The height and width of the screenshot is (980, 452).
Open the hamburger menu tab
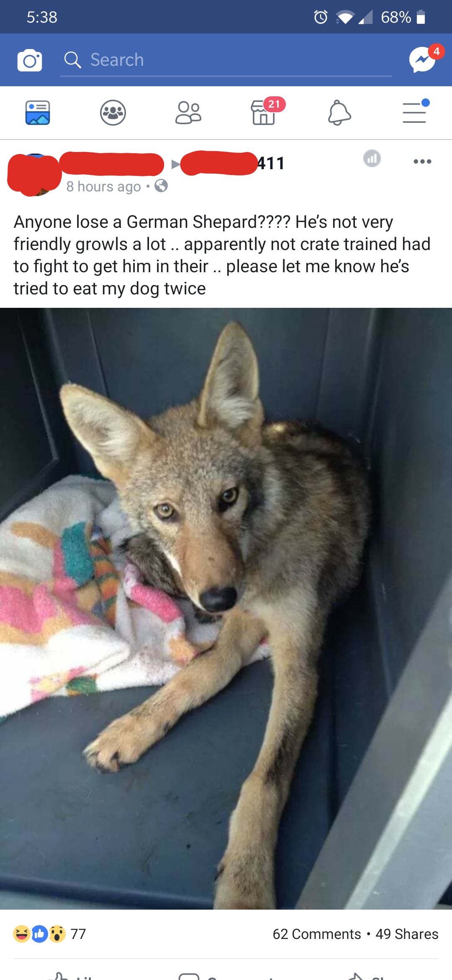[414, 112]
